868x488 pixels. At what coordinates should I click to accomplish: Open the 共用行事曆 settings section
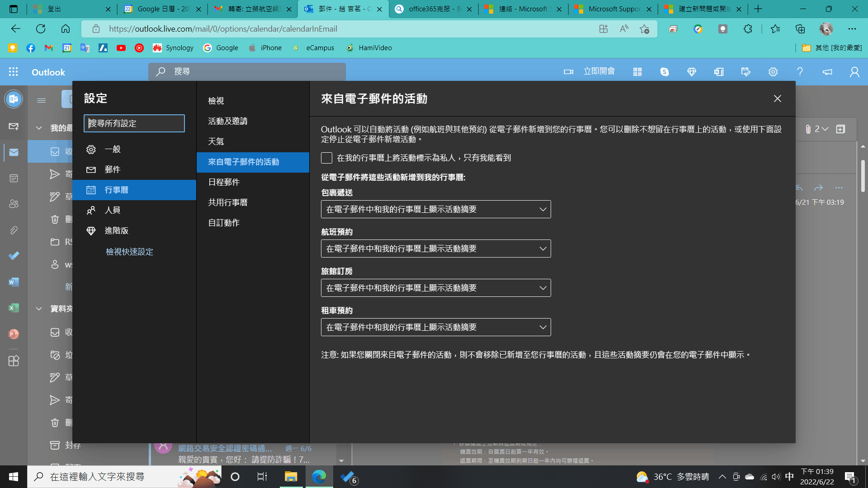coord(228,202)
